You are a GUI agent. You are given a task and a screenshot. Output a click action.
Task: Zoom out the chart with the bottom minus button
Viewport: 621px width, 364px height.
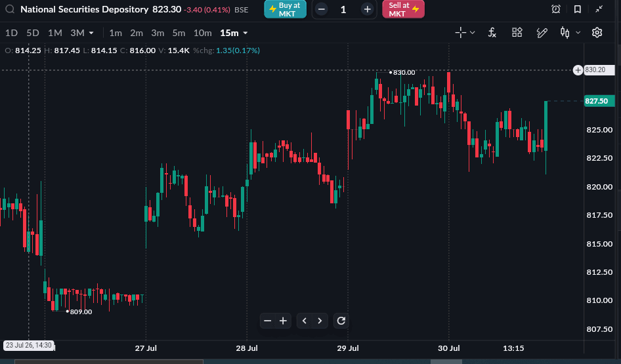[268, 321]
